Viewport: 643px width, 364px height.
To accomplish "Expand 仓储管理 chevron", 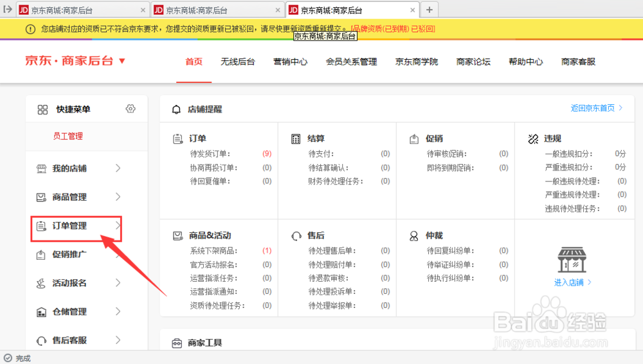I will click(x=118, y=311).
